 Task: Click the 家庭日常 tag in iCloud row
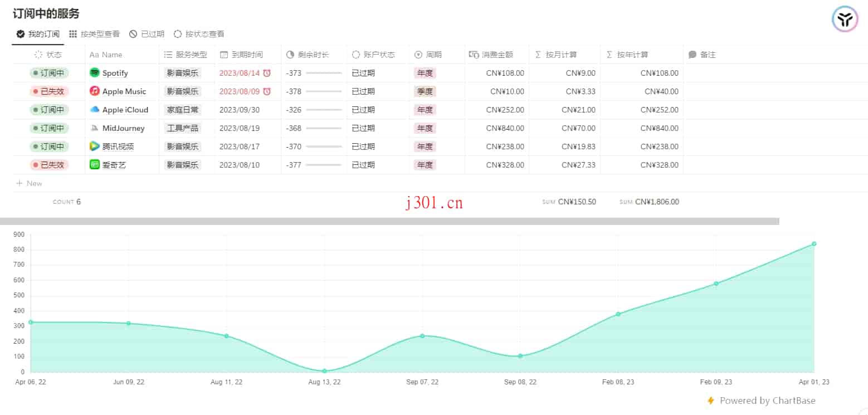182,110
